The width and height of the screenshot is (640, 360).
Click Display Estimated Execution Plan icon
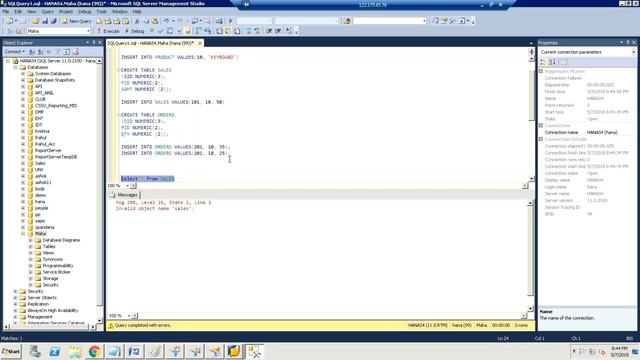pos(170,31)
